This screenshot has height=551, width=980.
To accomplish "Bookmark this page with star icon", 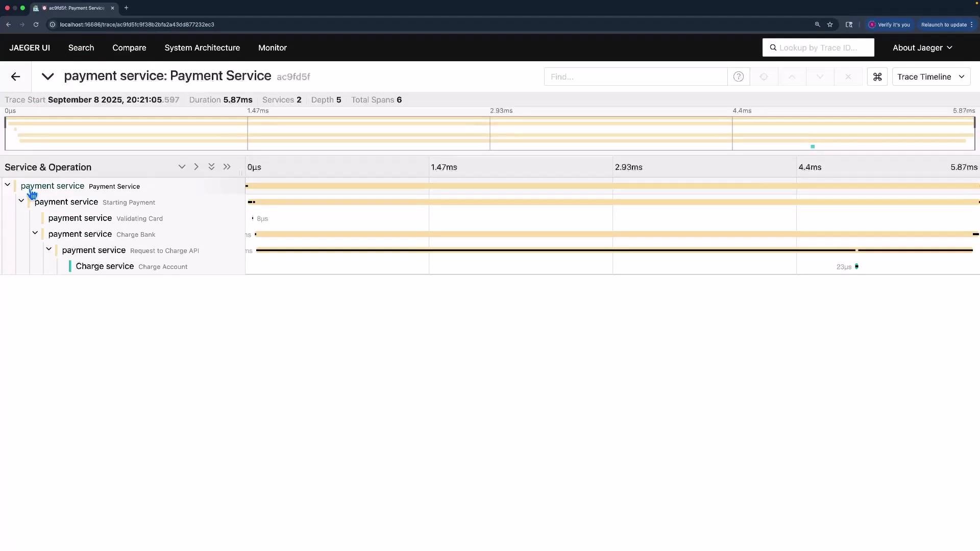I will coord(830,24).
